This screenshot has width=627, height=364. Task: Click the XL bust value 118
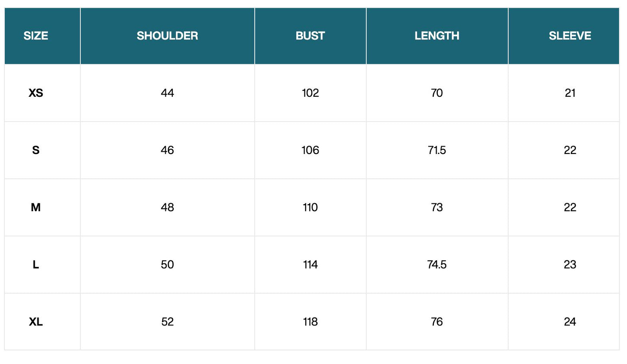pyautogui.click(x=310, y=322)
